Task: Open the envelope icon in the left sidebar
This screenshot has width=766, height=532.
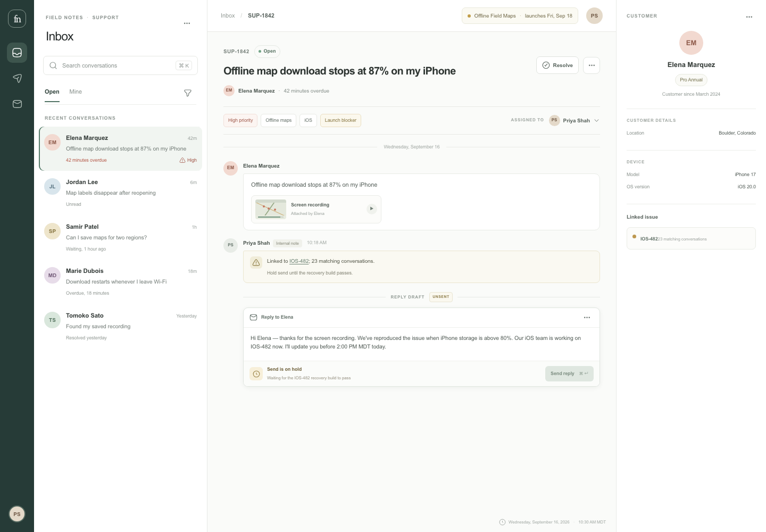Action: click(17, 104)
